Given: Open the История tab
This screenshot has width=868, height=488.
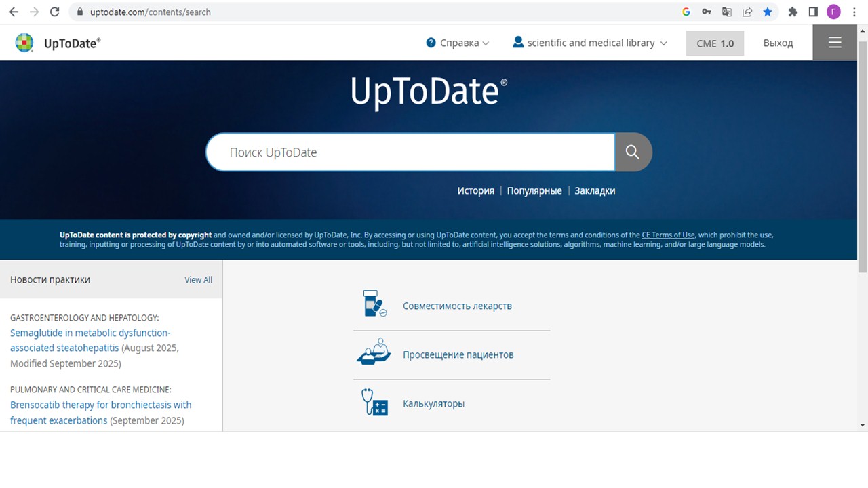Looking at the screenshot, I should [475, 190].
